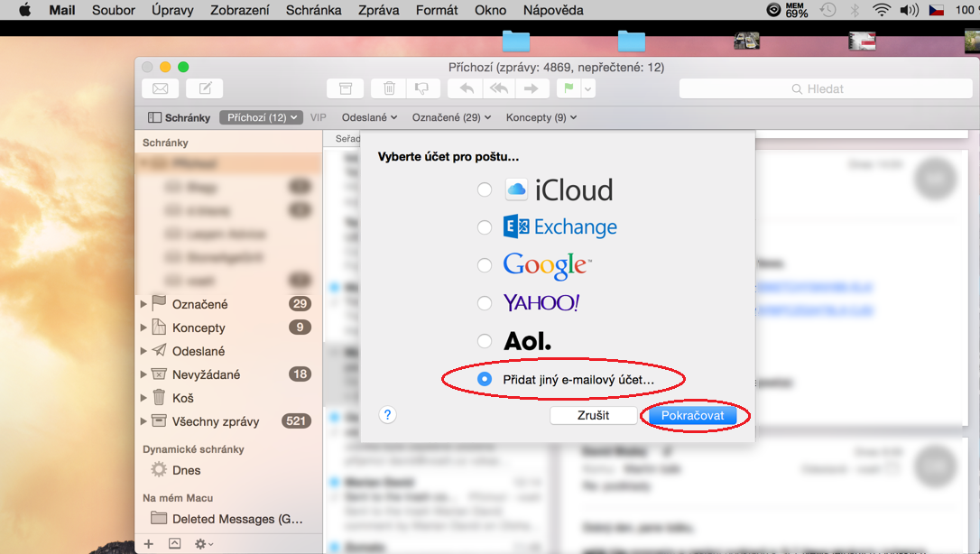
Task: Flag message with the green flag icon
Action: (x=569, y=88)
